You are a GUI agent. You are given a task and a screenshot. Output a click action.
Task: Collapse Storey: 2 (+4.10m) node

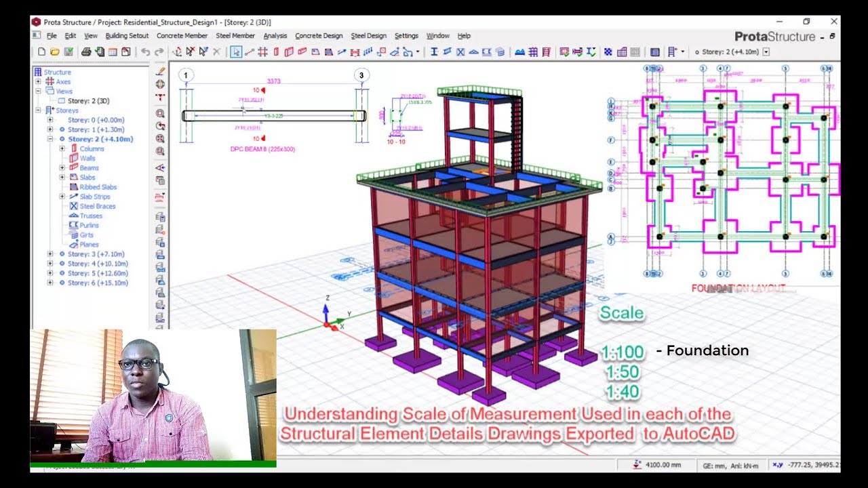[x=50, y=139]
